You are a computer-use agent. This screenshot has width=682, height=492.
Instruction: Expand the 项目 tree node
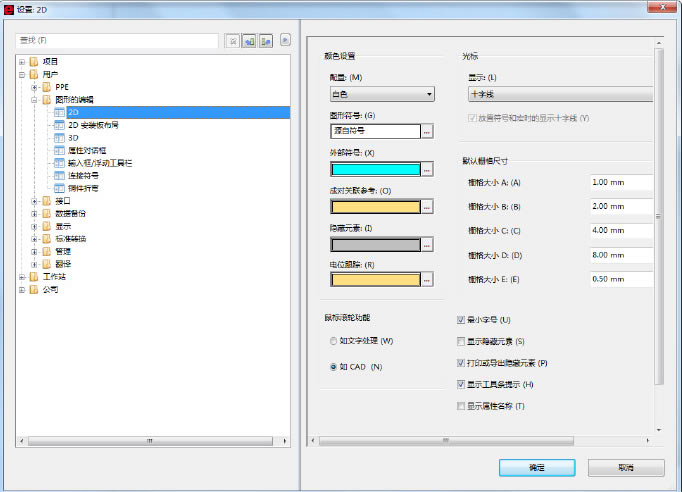coord(22,62)
